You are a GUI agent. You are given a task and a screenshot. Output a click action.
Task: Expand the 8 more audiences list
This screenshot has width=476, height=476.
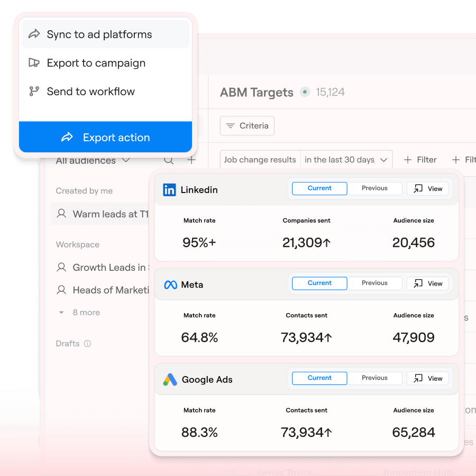[x=79, y=313]
